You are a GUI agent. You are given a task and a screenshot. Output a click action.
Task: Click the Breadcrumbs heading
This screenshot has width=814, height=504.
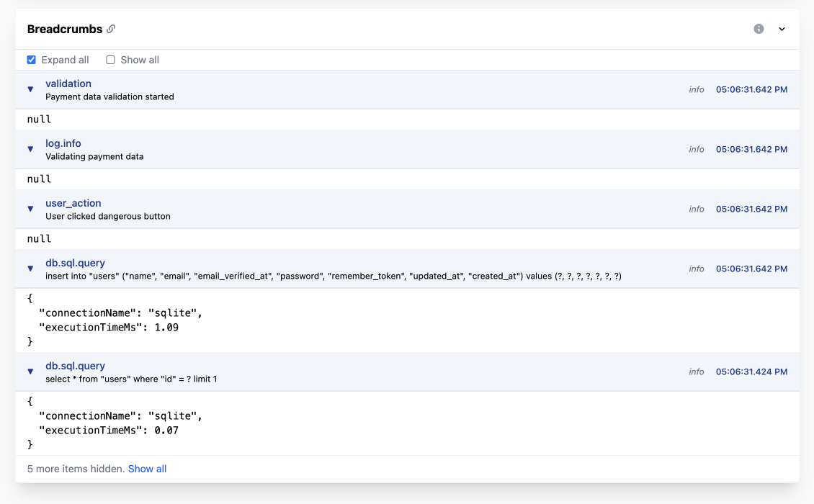[65, 29]
